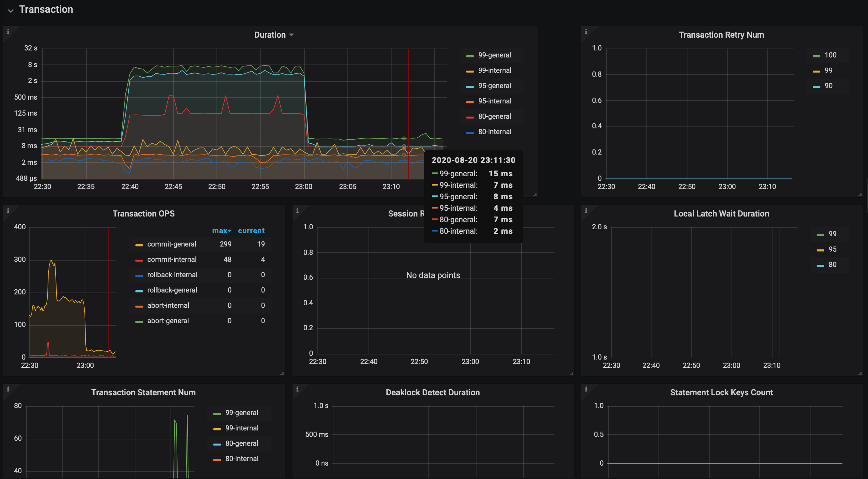Click the Duration panel info icon

tap(8, 31)
